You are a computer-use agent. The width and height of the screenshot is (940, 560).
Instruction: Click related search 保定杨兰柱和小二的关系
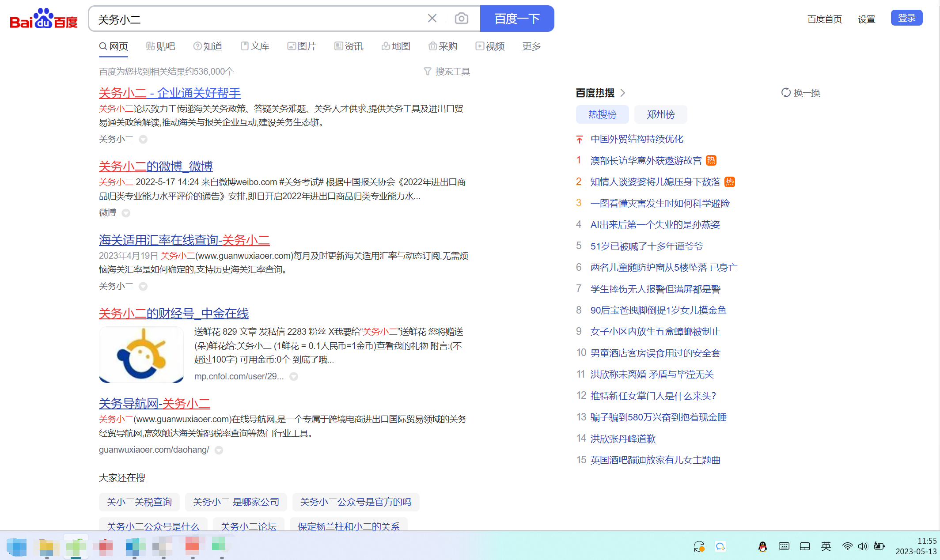[349, 524]
